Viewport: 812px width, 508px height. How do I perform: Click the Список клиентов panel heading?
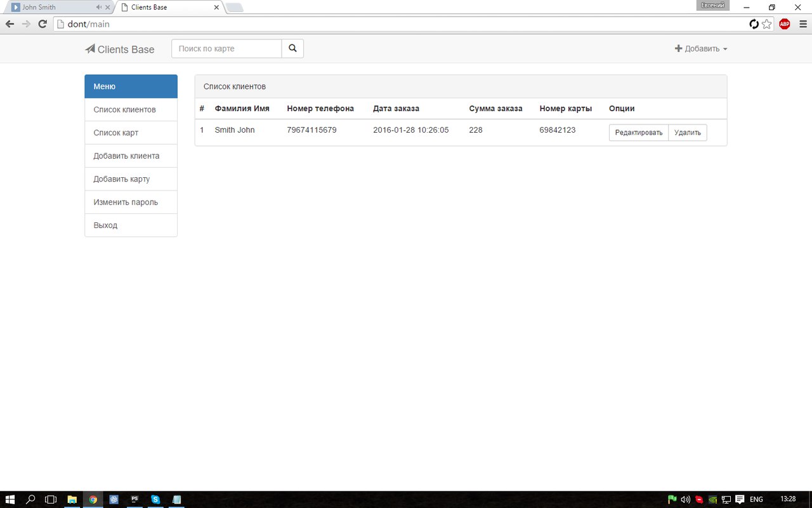tap(461, 86)
